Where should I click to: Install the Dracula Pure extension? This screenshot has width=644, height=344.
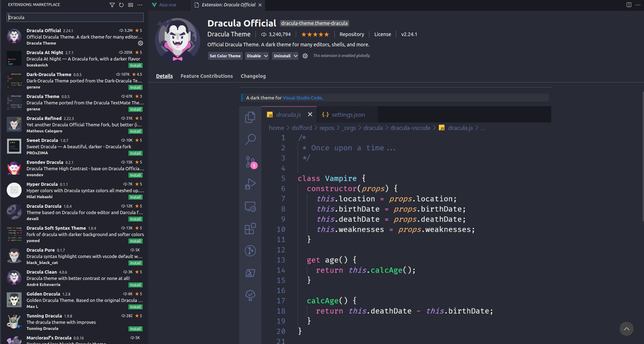click(x=135, y=263)
